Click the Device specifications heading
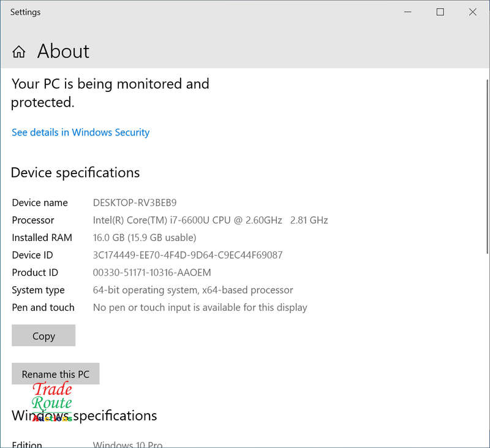Screen dimensions: 490x448 [75, 173]
